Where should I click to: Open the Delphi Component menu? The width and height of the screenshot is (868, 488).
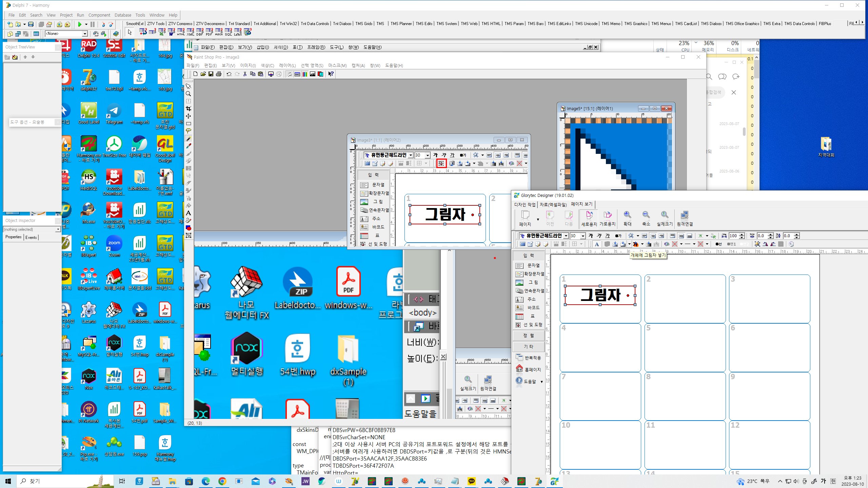99,15
